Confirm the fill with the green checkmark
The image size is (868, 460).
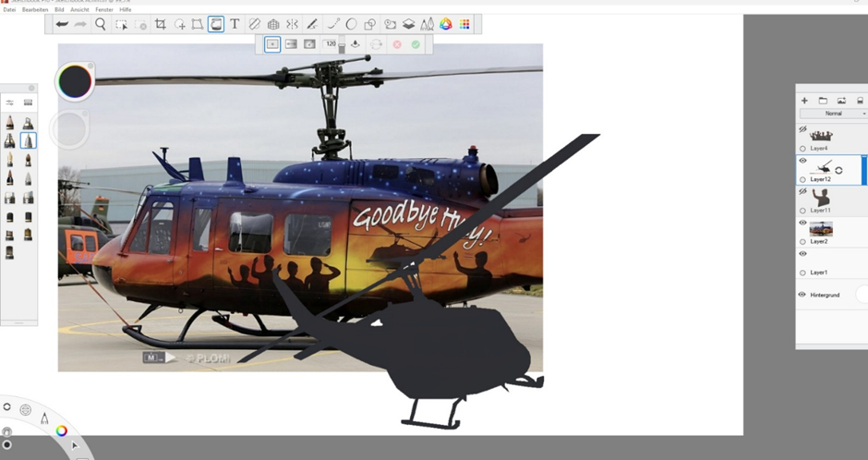[x=416, y=44]
